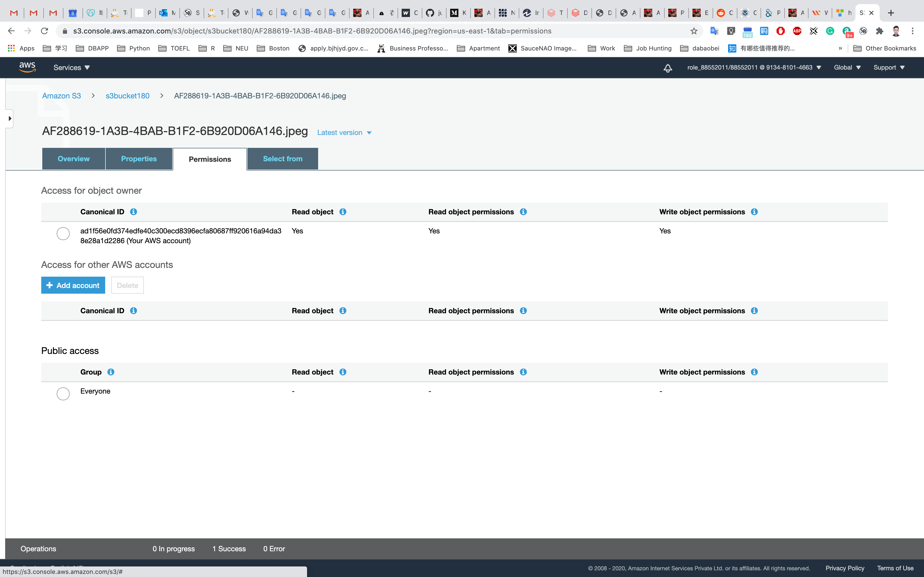Click info icon by Write object permissions in owner table
The image size is (924, 577).
pyautogui.click(x=754, y=212)
